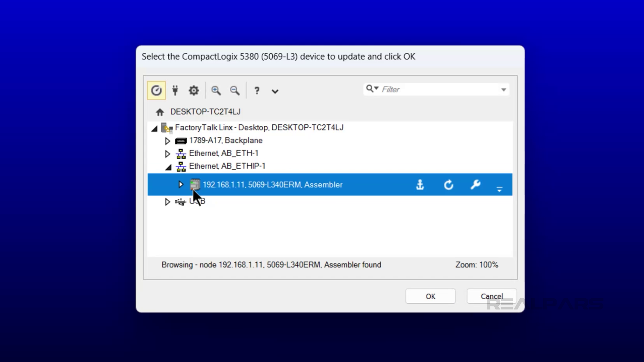Select FactoryTalk Linx - Desktop tree row
Viewport: 644px width, 362px height.
(259, 128)
